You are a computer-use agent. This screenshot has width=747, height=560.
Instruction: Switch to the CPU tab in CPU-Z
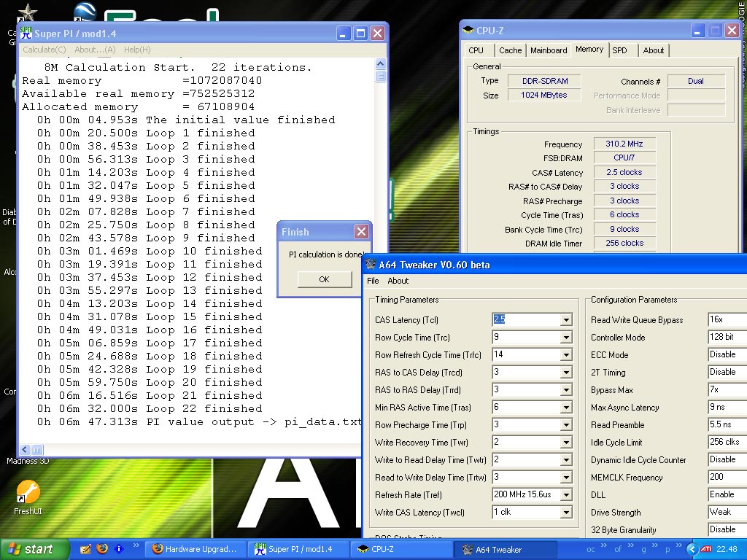coord(476,50)
